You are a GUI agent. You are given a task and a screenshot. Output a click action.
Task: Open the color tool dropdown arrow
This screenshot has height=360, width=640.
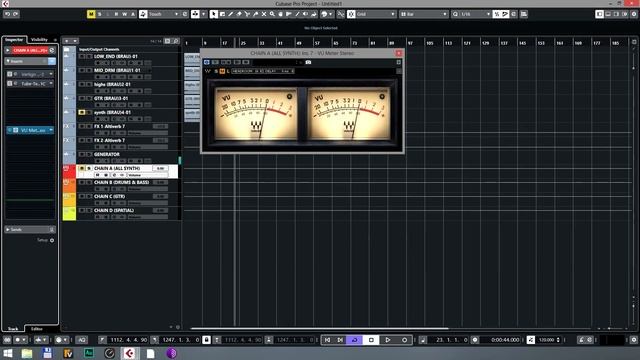(x=331, y=14)
